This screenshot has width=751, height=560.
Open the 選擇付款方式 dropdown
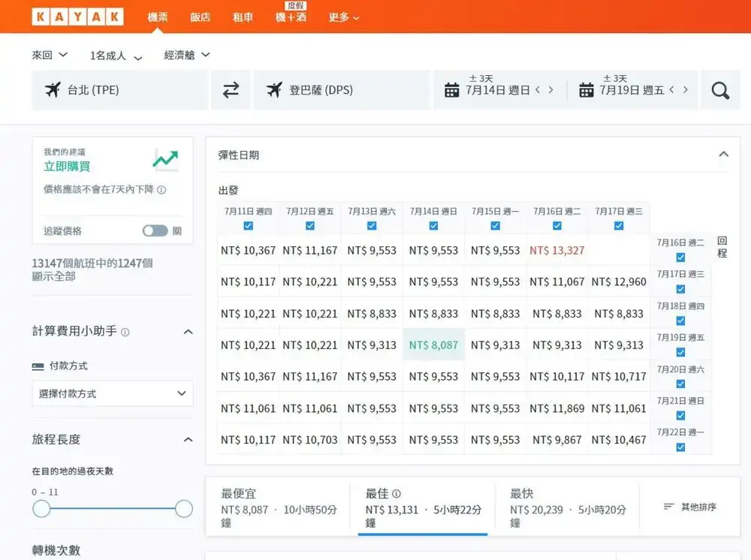(113, 393)
